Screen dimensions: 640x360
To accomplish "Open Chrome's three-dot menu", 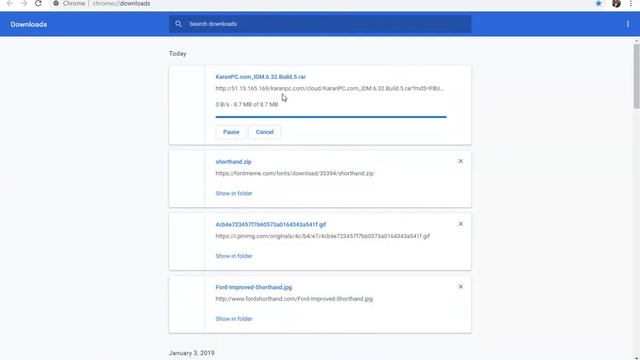I will [x=631, y=3].
